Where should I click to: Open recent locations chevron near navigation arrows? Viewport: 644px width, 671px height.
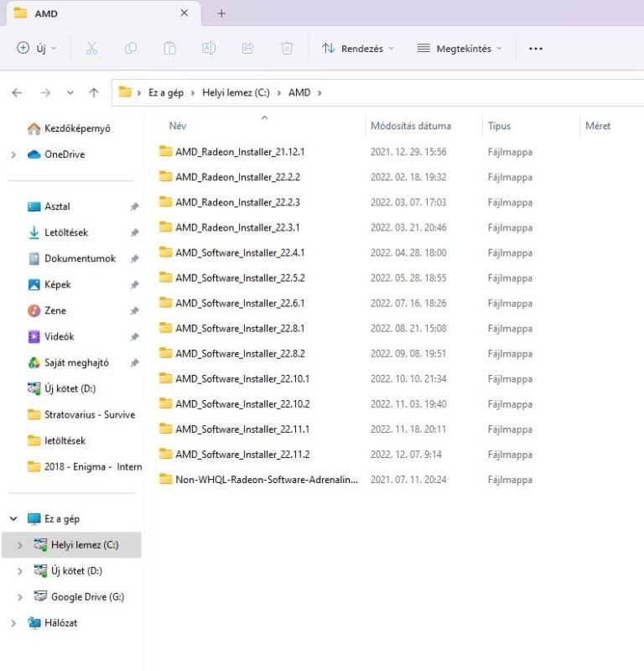click(x=70, y=92)
